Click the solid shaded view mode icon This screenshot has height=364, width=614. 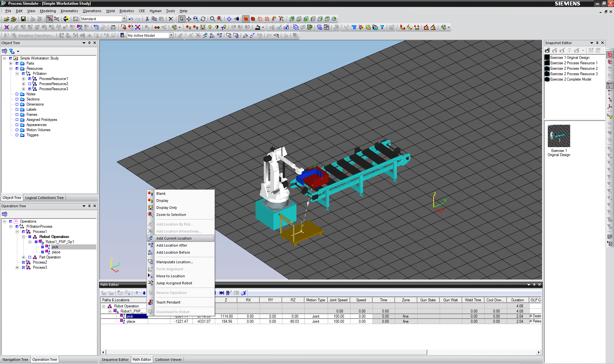[246, 19]
